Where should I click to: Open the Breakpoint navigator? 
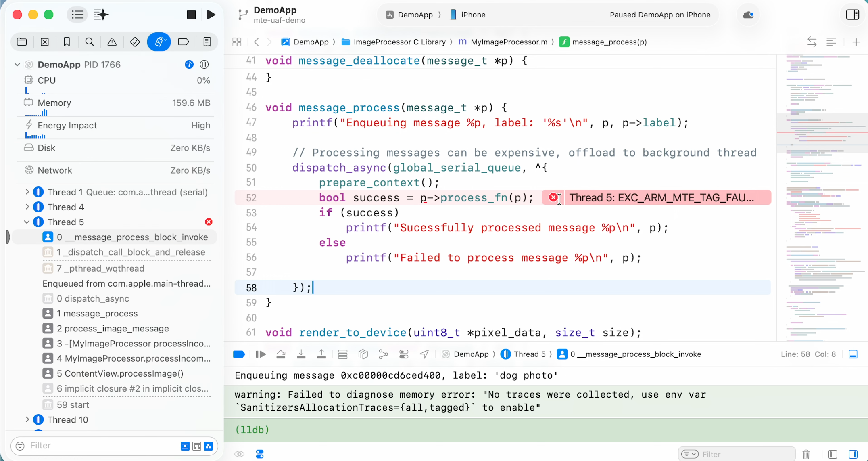coord(184,42)
